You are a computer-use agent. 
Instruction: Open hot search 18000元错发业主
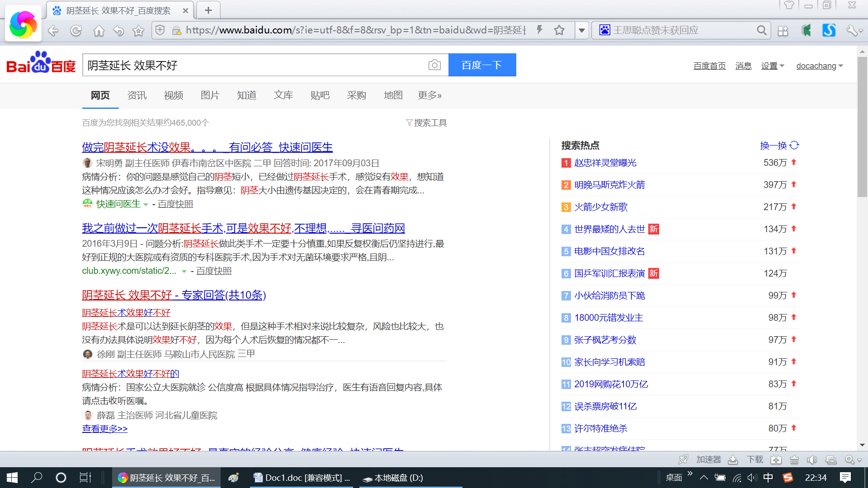609,318
